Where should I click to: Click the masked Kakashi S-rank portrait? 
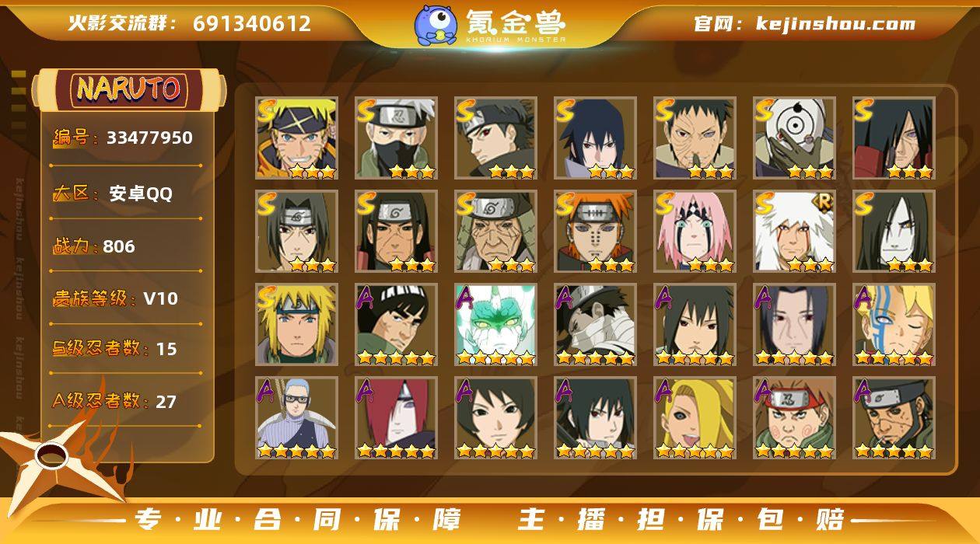coord(396,138)
